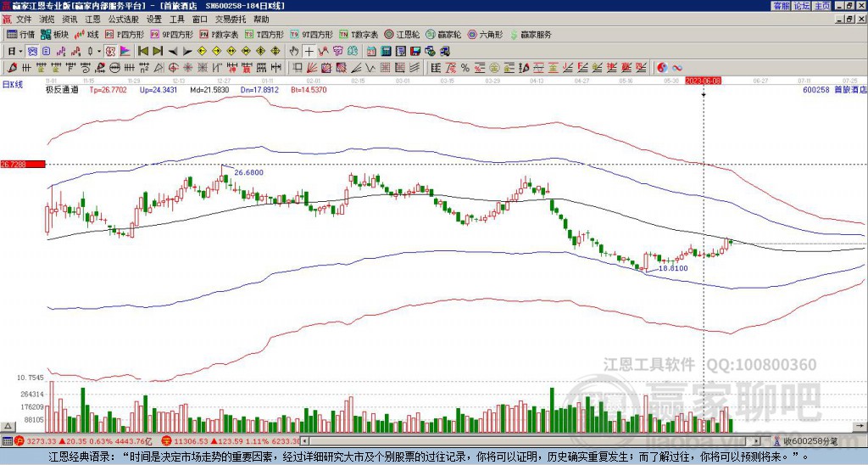Viewport: 868px width, 465px height.
Task: Select the circled 金 golden ratio tool
Action: (x=494, y=68)
